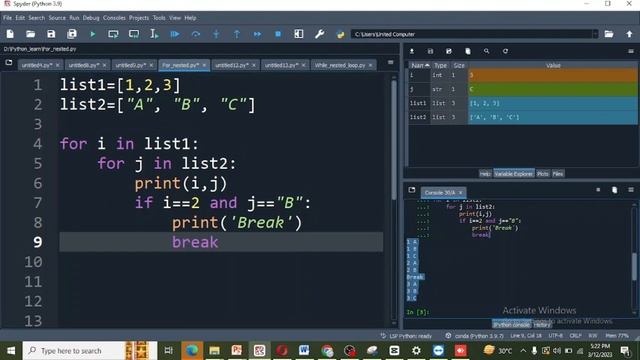Image resolution: width=640 pixels, height=360 pixels.
Task: Step into function debugger icon
Action: point(216,34)
